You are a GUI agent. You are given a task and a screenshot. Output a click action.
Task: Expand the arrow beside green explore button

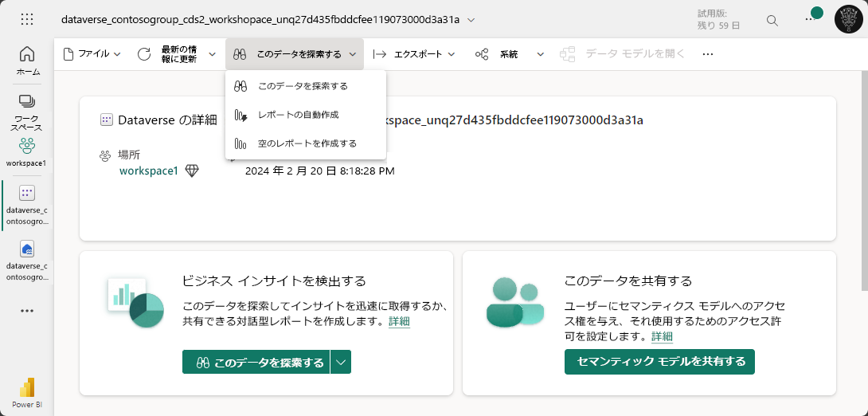coord(341,363)
